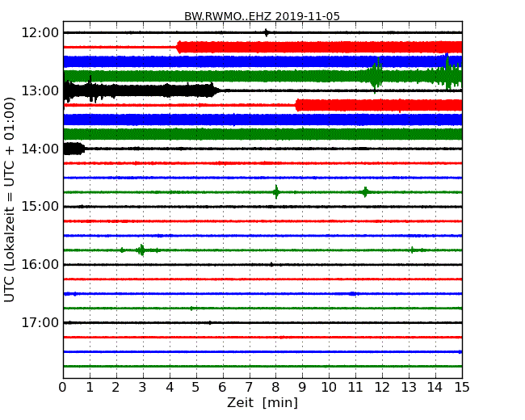The image size is (525, 420).
Task: Click the x-axis tick label 3
Action: point(143,388)
